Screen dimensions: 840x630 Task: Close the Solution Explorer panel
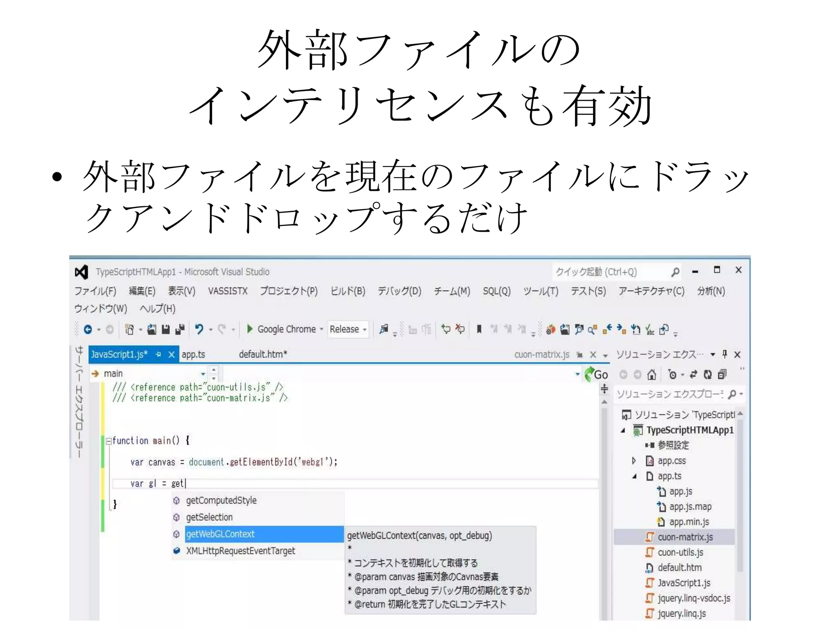737,354
